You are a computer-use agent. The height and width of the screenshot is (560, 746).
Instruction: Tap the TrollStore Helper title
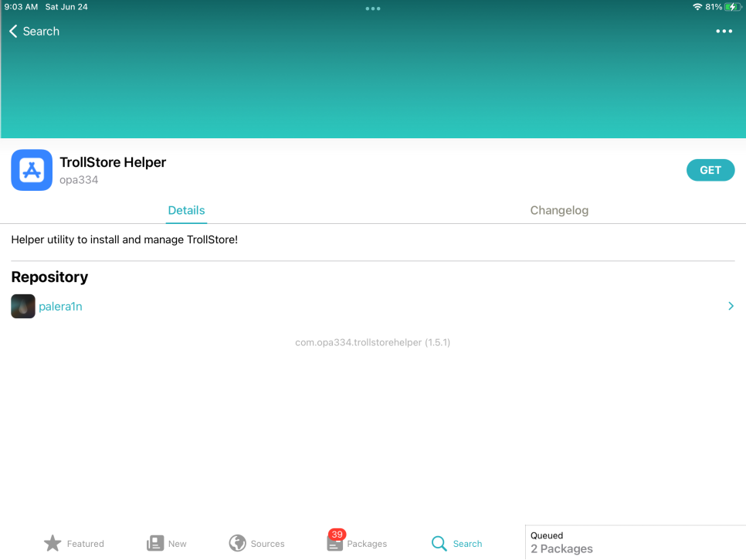113,162
